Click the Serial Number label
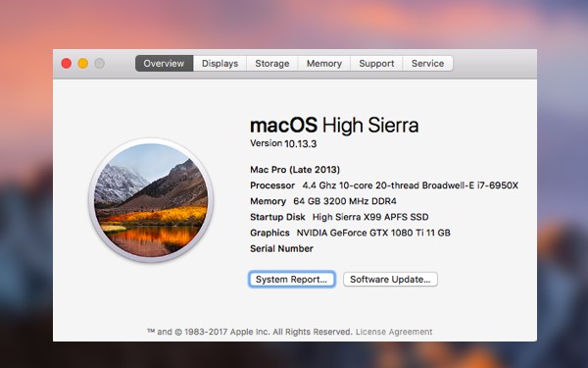Screen dimensions: 588x368 tap(281, 248)
